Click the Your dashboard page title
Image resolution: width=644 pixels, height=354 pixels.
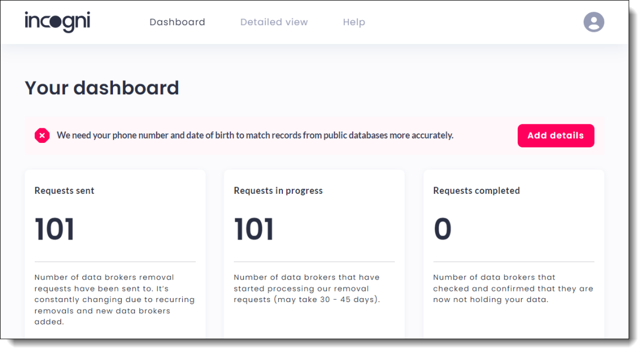pos(101,88)
